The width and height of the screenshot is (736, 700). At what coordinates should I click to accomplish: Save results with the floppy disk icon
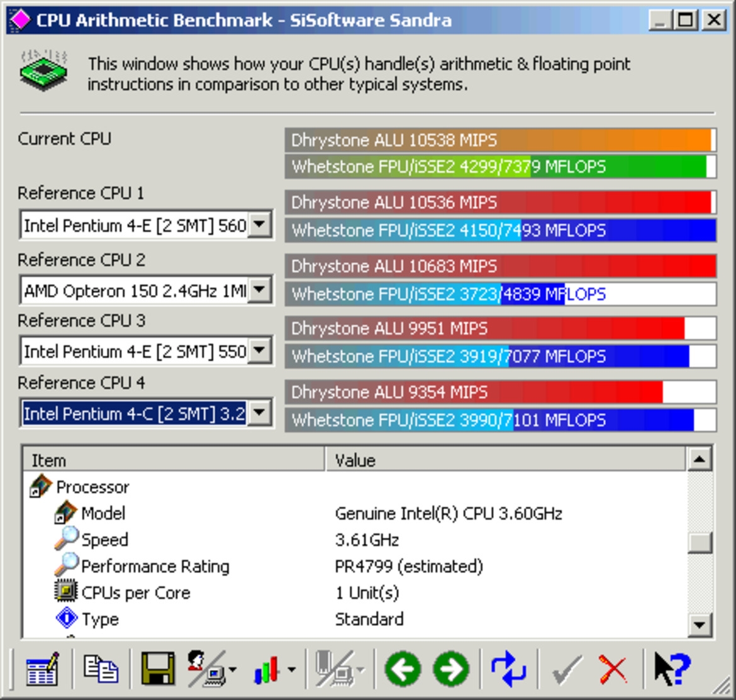158,669
